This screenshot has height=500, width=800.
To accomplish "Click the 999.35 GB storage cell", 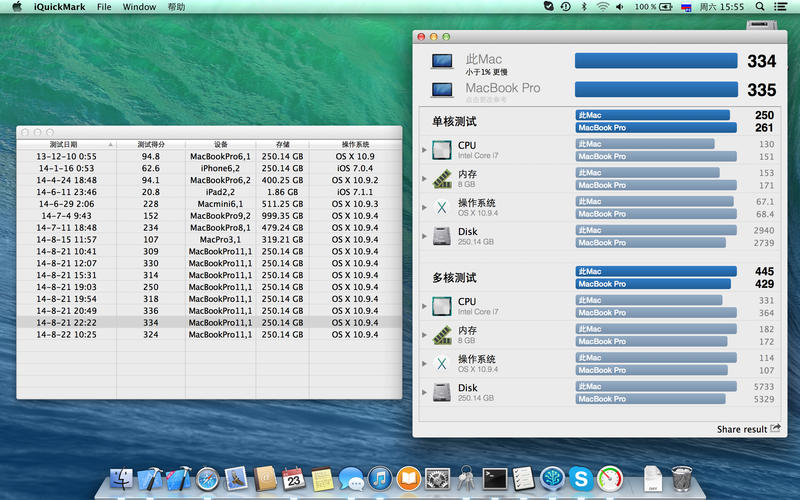I will 282,215.
